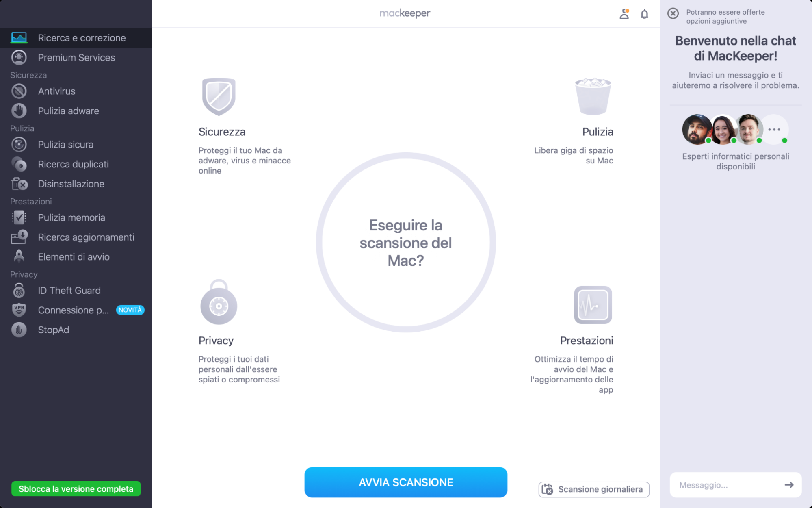Screen dimensions: 812x508
Task: Open the account profile icon
Action: point(624,13)
